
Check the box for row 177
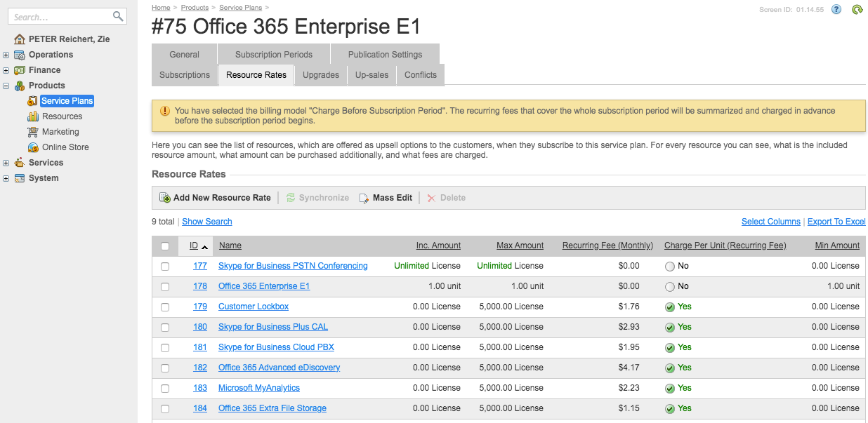(x=165, y=267)
